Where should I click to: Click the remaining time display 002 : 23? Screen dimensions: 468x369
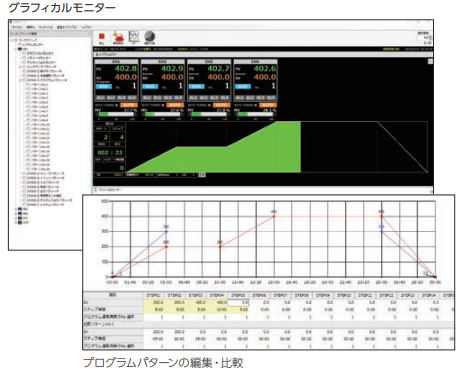110,153
